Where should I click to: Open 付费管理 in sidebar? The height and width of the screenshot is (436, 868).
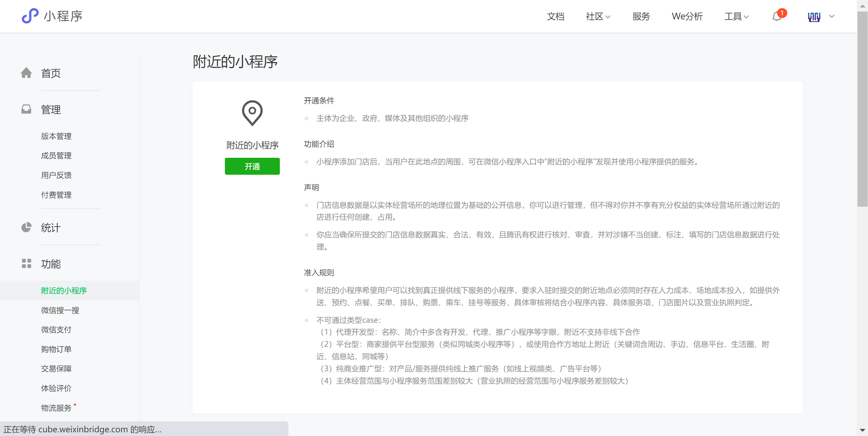pyautogui.click(x=56, y=195)
